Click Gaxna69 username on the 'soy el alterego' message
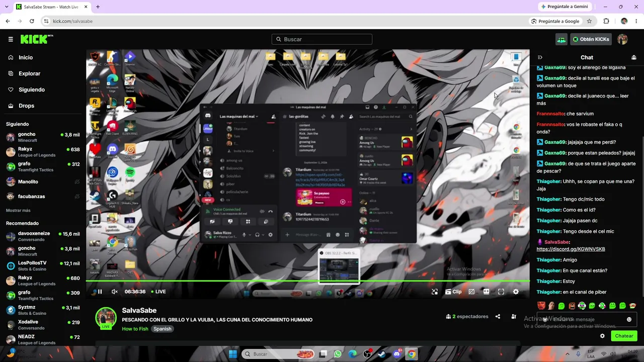This screenshot has width=644, height=362. pyautogui.click(x=555, y=67)
